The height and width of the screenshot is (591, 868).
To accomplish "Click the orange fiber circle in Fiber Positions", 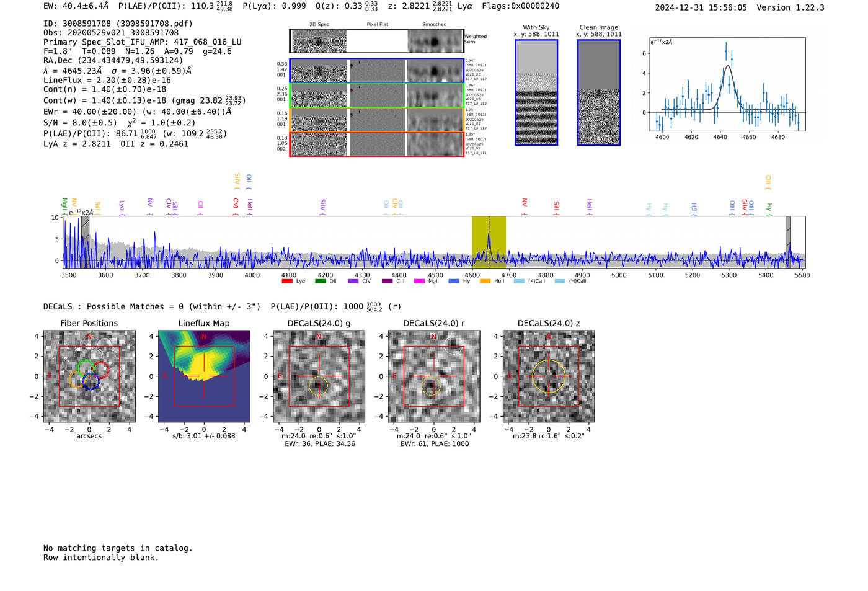I will pyautogui.click(x=77, y=380).
